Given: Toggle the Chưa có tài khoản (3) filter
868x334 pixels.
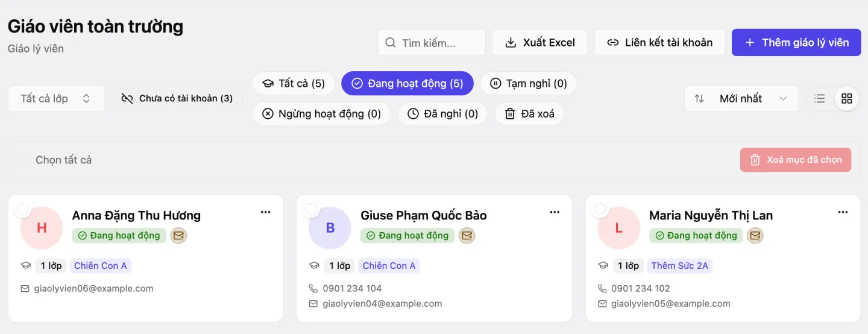Looking at the screenshot, I should (177, 98).
